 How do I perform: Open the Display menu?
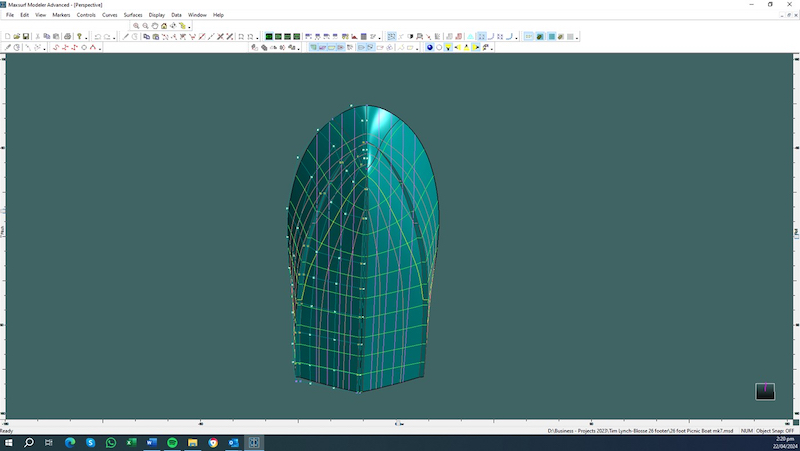click(x=157, y=15)
